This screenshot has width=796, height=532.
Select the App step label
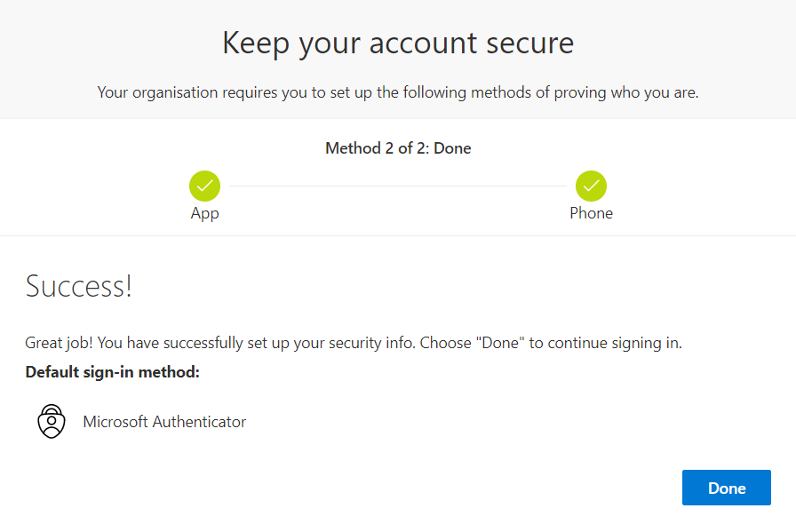[x=204, y=213]
